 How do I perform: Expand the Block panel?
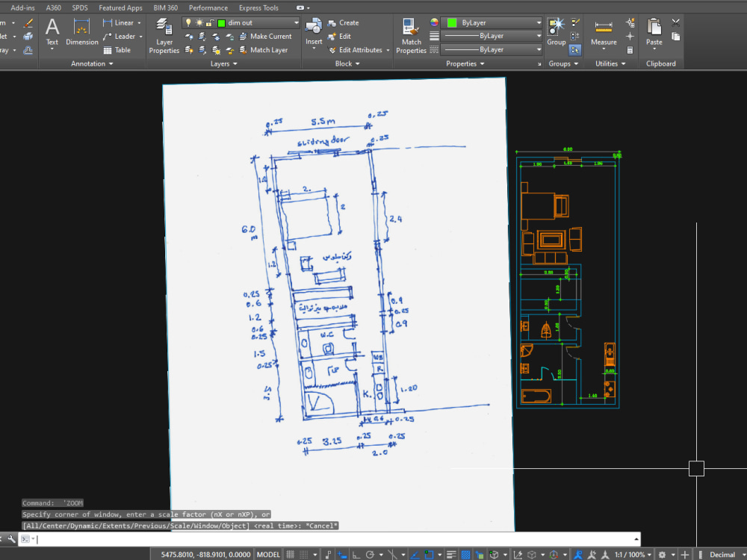point(347,63)
